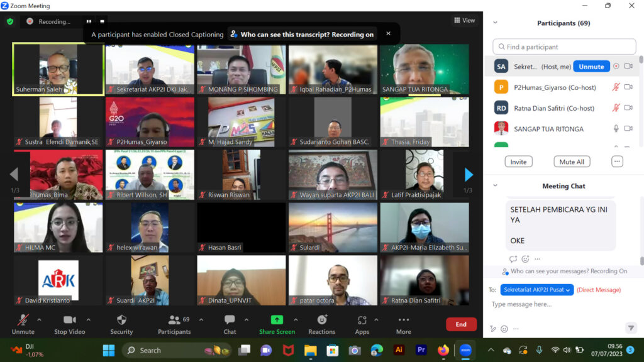The width and height of the screenshot is (644, 362).
Task: Pause the recording in top bar
Action: click(89, 21)
